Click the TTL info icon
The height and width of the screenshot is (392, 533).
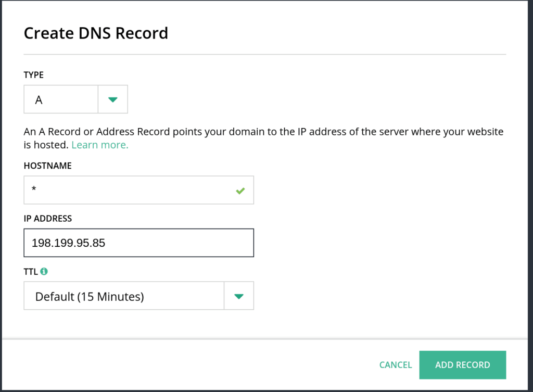(44, 271)
